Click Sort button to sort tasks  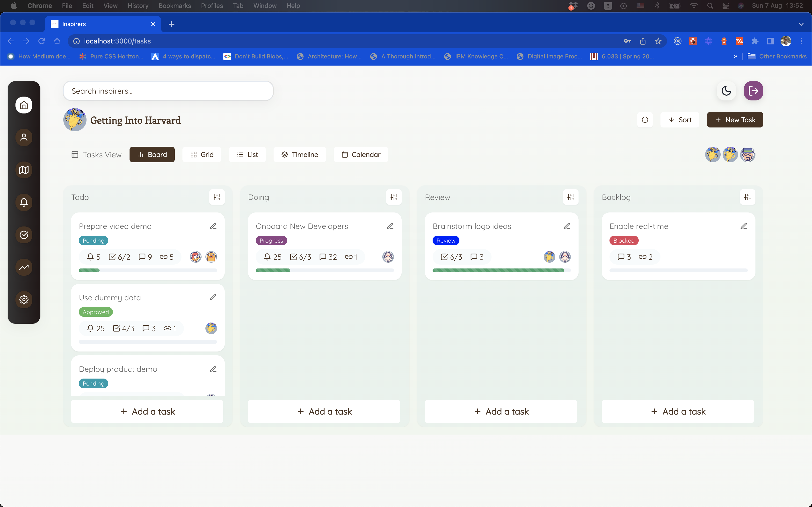[680, 120]
